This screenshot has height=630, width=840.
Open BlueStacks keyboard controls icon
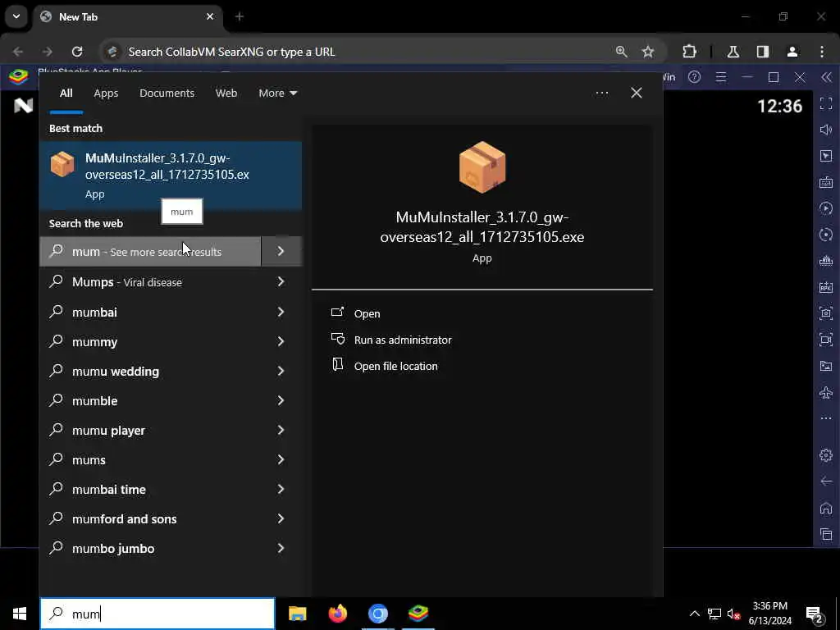point(826,182)
